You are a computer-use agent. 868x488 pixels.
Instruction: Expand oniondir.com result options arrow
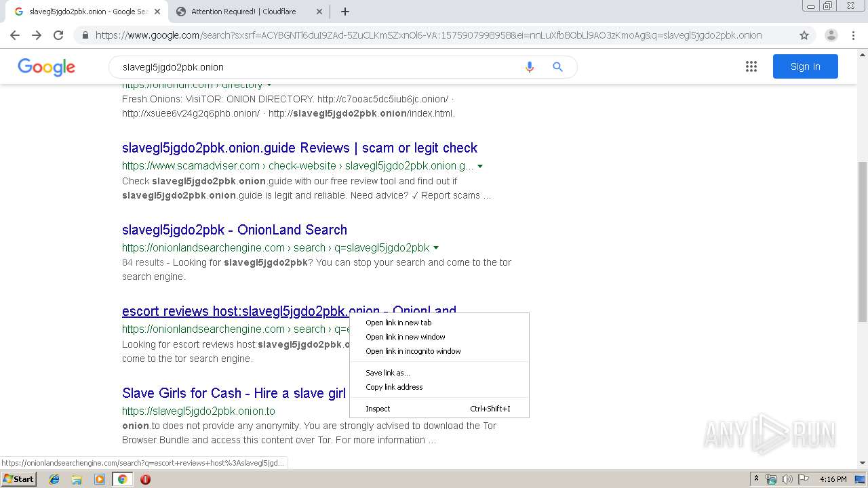coord(269,85)
